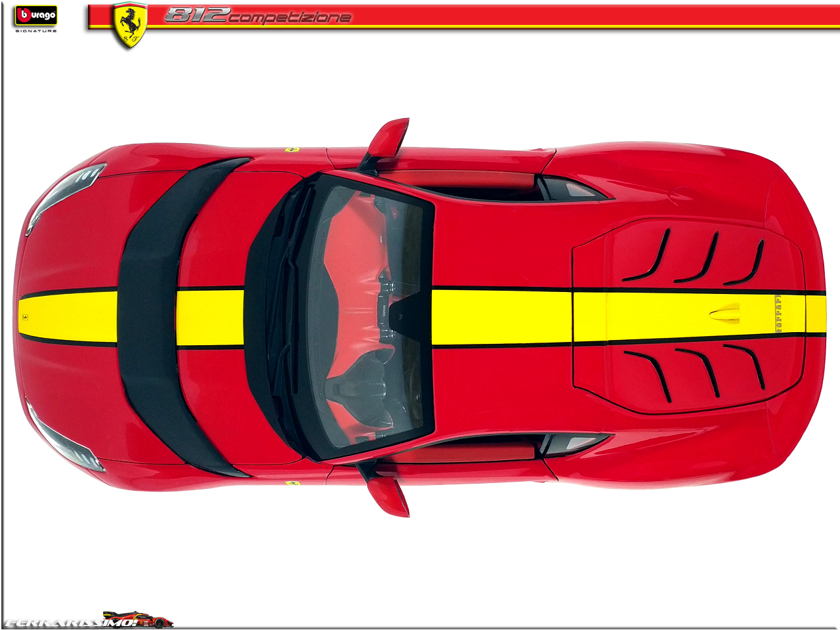The image size is (840, 630).
Task: Click the yellow shark fin on rear deck
Action: [725, 314]
